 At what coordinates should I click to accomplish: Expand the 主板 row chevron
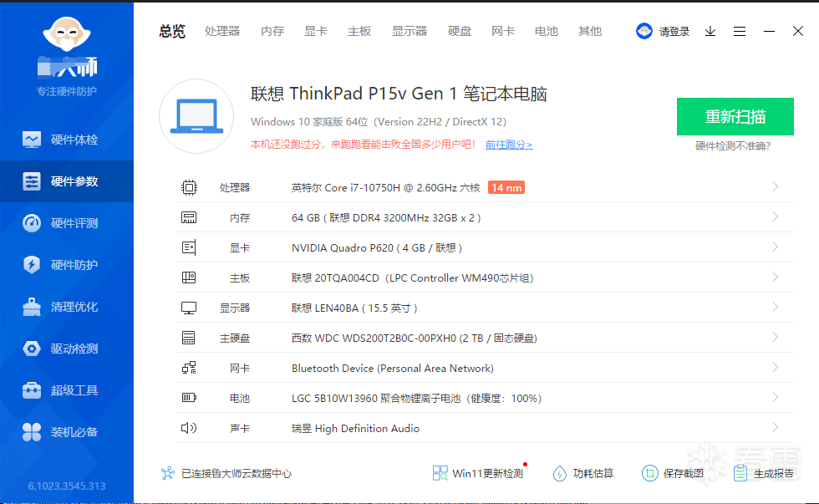(x=776, y=277)
